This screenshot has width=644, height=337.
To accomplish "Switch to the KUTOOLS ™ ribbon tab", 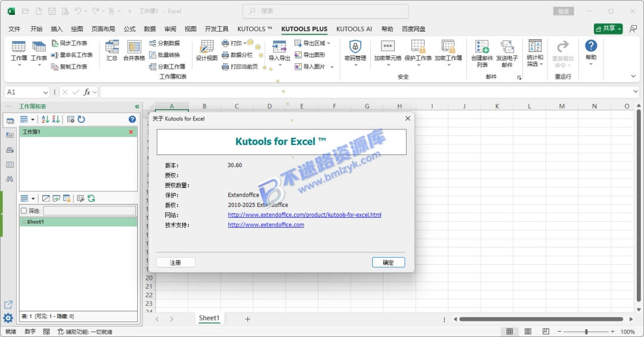I will coord(255,29).
